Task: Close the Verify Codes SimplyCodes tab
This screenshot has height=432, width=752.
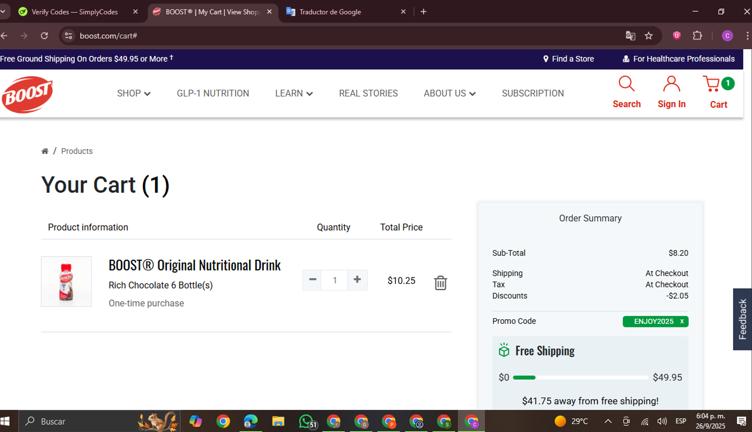Action: [135, 12]
